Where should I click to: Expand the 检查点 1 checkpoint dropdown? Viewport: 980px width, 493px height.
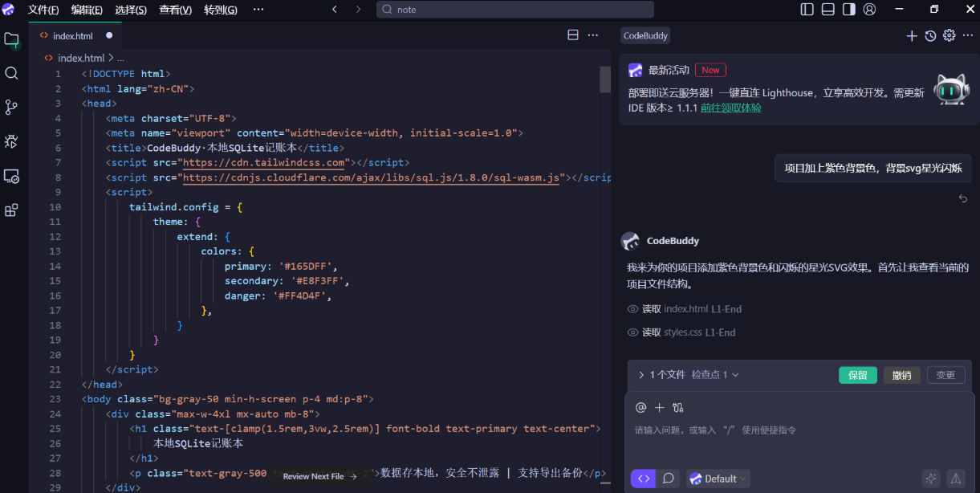point(715,375)
